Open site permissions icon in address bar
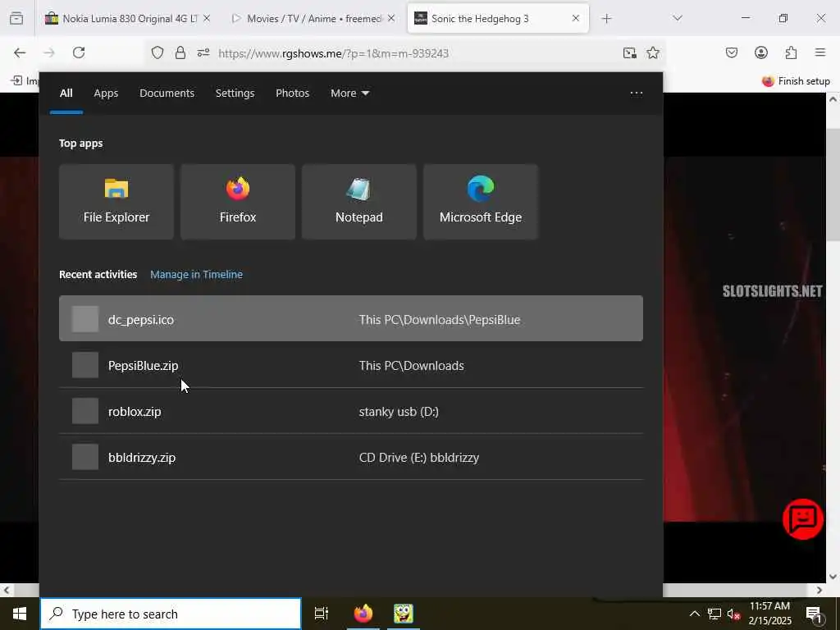The width and height of the screenshot is (840, 630). (x=203, y=52)
